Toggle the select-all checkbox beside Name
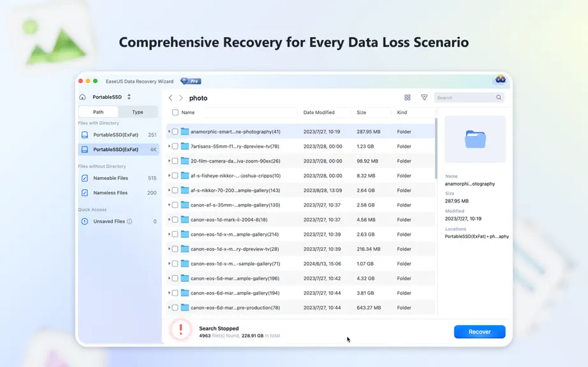 click(x=175, y=112)
